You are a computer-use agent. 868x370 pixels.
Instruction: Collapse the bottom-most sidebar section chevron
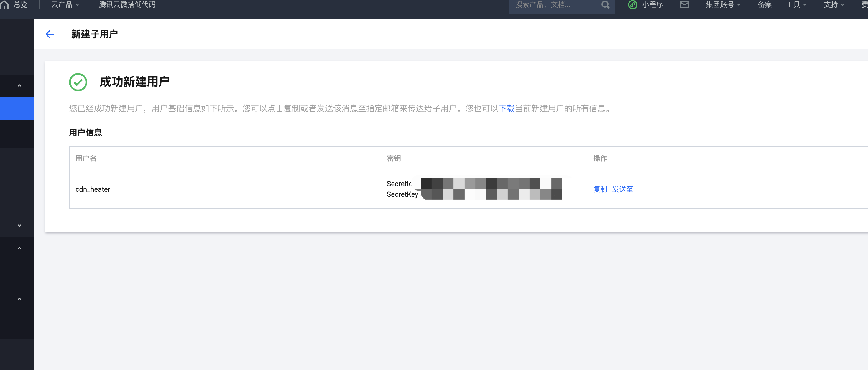click(19, 299)
